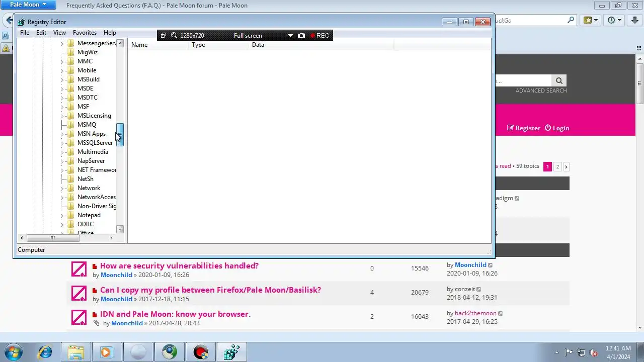Click the forum search magnifier button
644x362 pixels.
coord(559,80)
